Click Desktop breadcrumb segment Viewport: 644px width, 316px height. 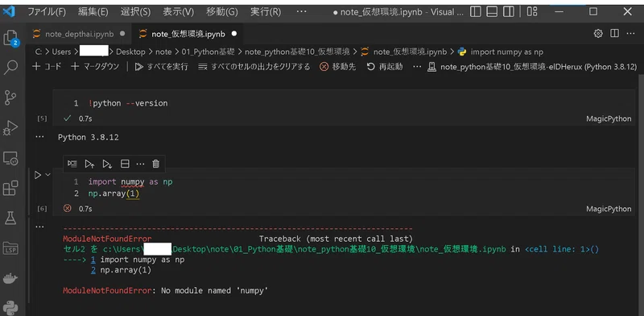click(130, 52)
